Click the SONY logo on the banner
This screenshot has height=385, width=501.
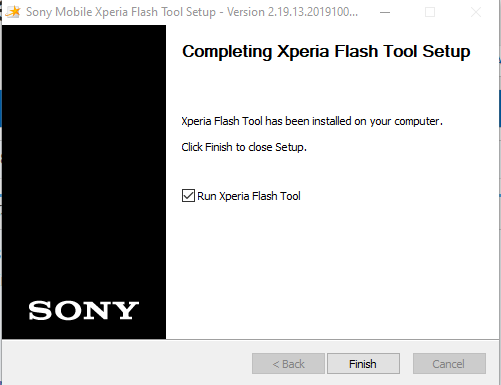pos(84,310)
